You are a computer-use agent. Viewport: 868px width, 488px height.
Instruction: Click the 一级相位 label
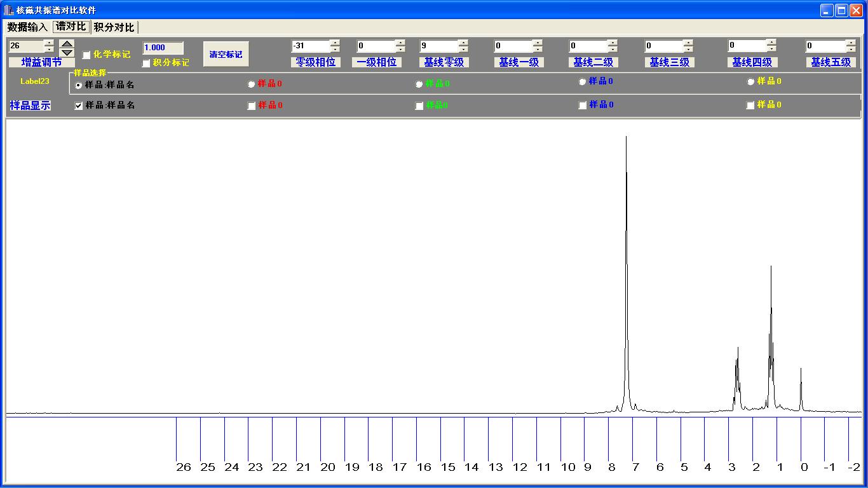pos(377,62)
